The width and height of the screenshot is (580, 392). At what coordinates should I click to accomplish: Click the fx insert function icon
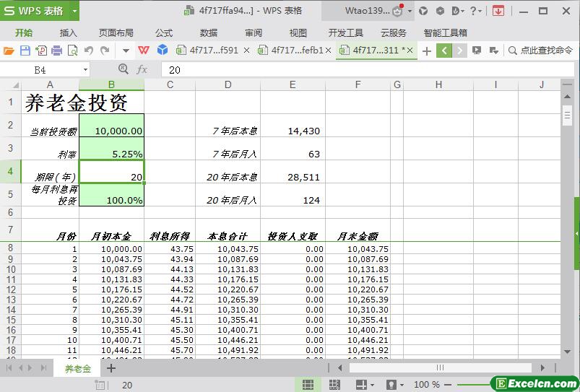142,69
